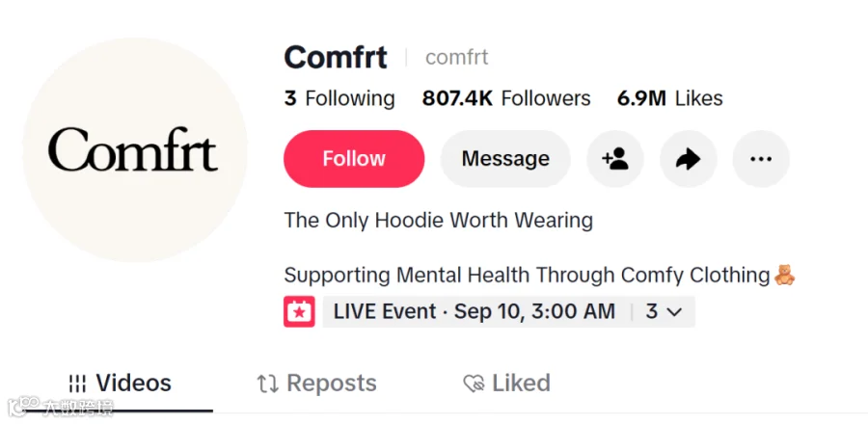The width and height of the screenshot is (868, 424).
Task: View the 807.4K Followers list
Action: pyautogui.click(x=506, y=98)
